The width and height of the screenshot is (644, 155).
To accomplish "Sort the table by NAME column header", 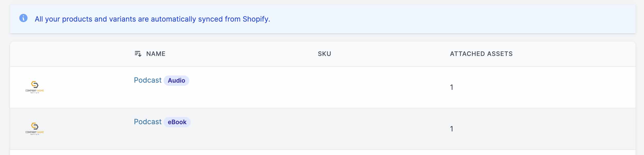I will coord(156,54).
